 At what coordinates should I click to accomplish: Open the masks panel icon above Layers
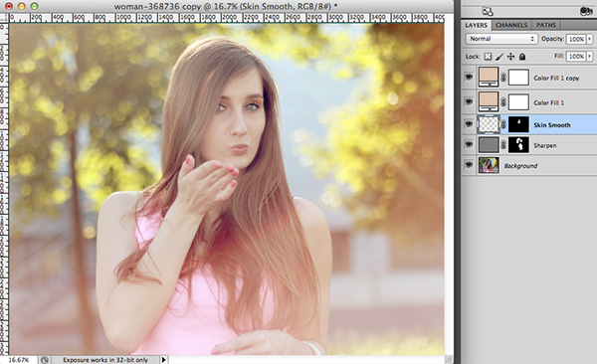point(487,11)
